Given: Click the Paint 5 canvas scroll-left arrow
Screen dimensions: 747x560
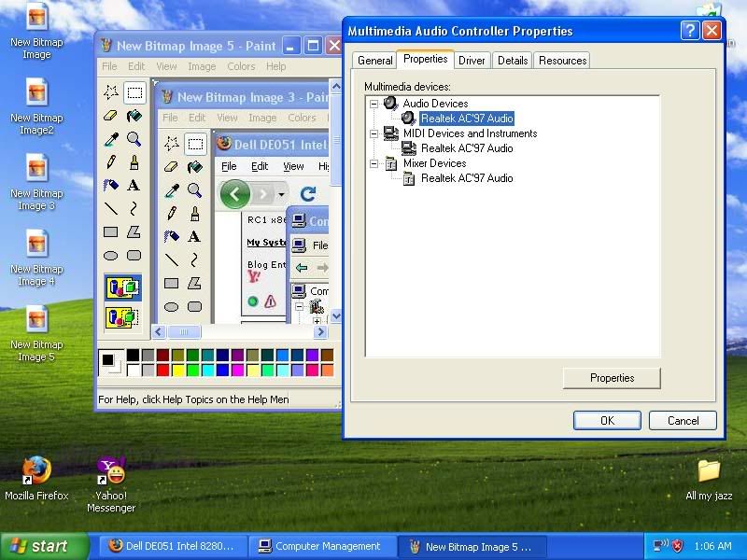Looking at the screenshot, I should 159,331.
